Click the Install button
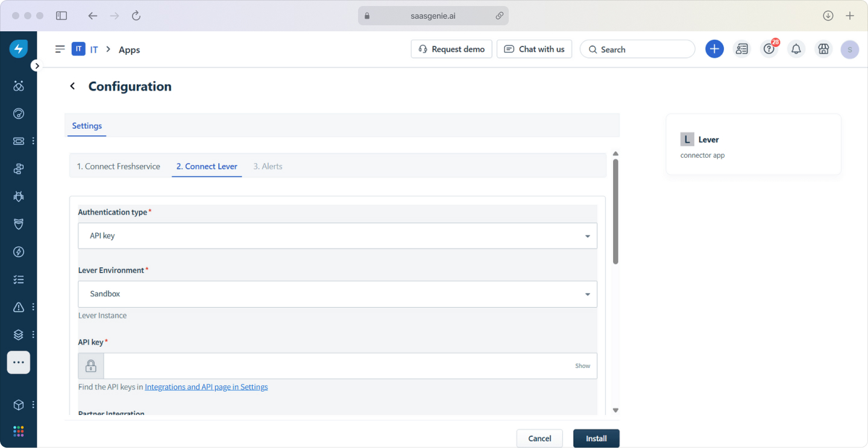 pyautogui.click(x=596, y=438)
